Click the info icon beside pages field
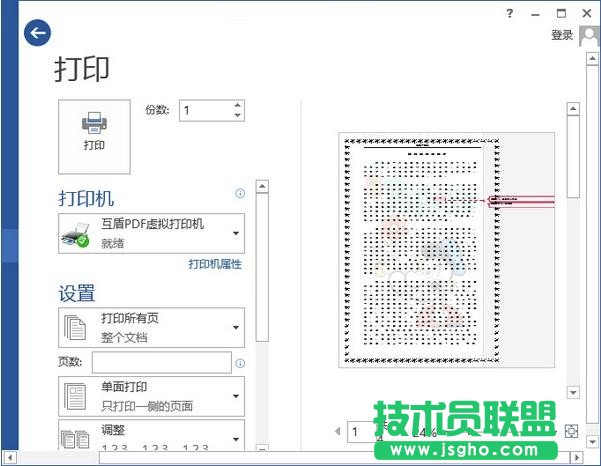This screenshot has width=601, height=466. point(240,363)
